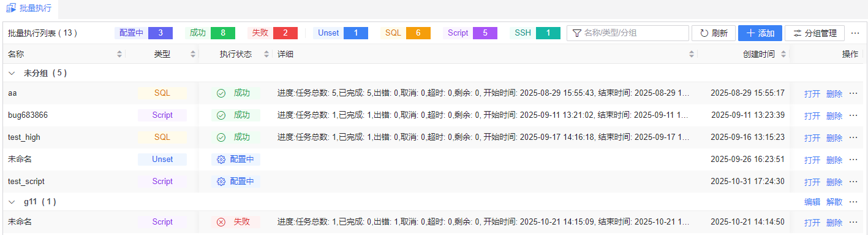
Task: Click the 刷新 refresh button
Action: 713,33
